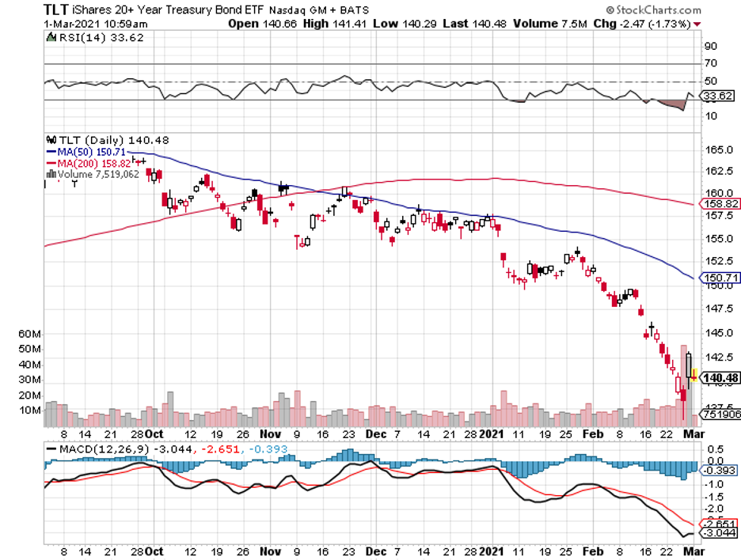
Task: Open the StockCharts.com link
Action: coord(659,10)
